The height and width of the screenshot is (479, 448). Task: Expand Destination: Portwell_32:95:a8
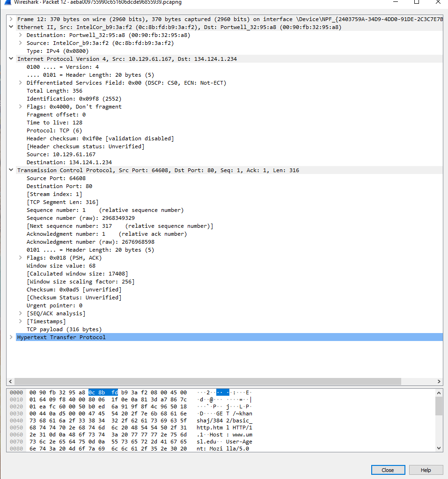[19, 35]
